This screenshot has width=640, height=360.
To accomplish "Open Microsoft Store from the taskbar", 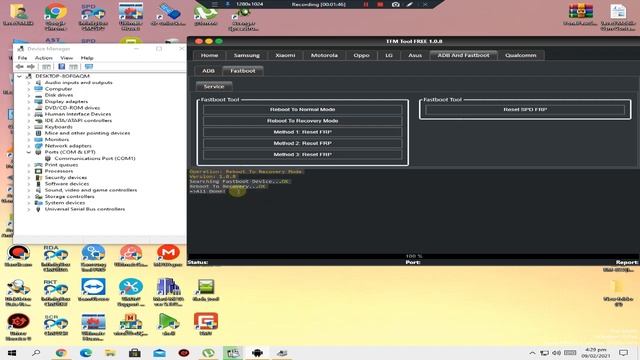I will click(135, 353).
